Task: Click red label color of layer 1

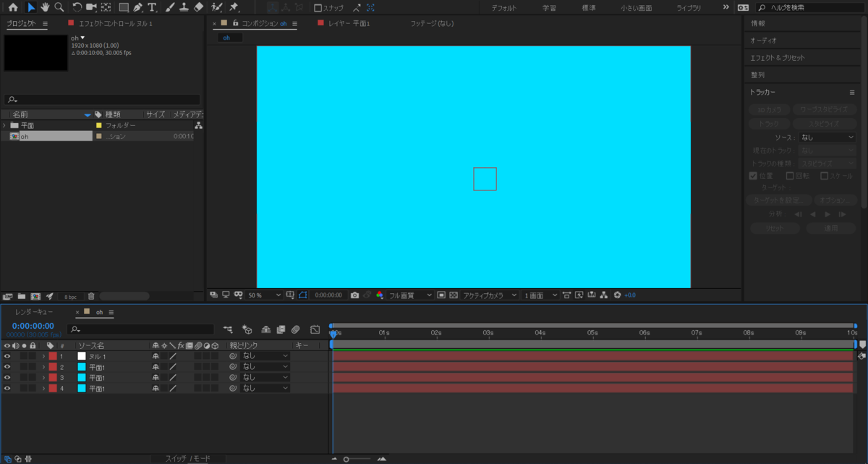Action: 53,356
